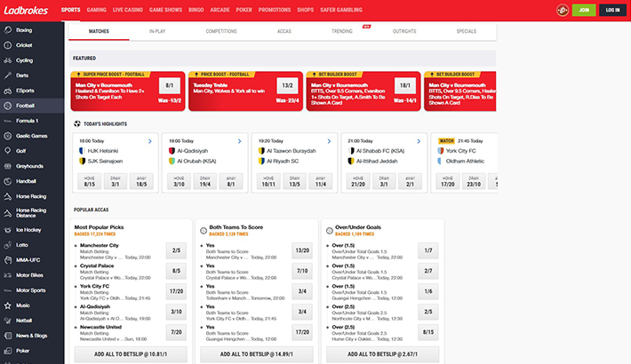
Task: Select 13/20 Both Teams to Score odds
Action: pyautogui.click(x=302, y=250)
